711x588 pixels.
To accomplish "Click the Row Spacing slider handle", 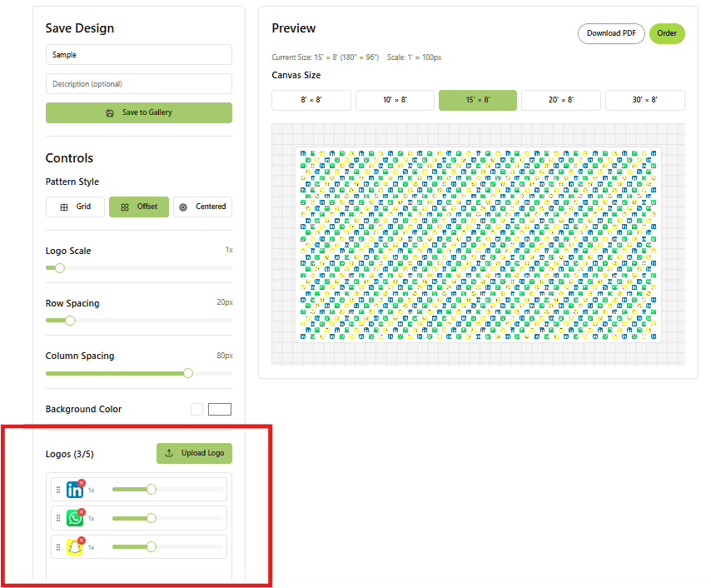I will click(70, 321).
